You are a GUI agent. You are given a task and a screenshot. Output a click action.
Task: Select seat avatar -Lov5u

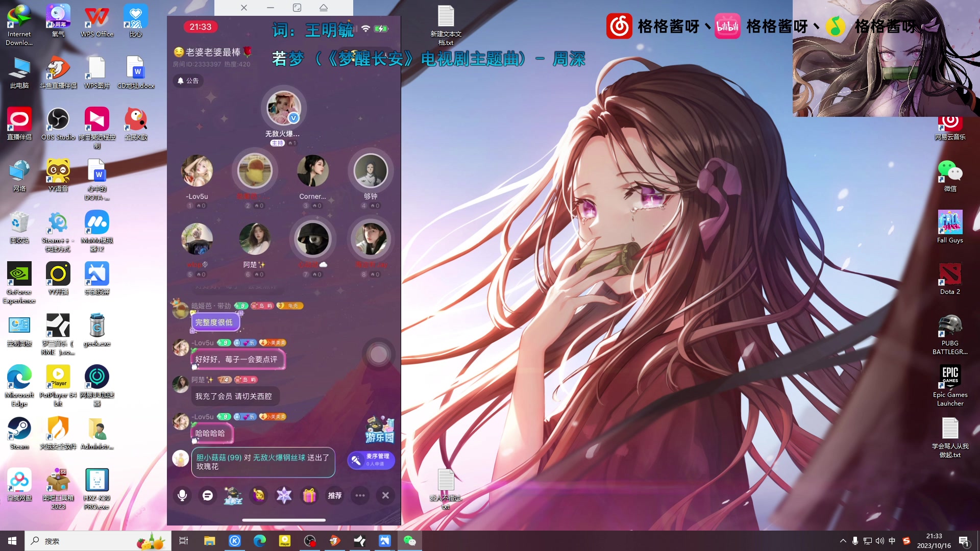pos(197,171)
